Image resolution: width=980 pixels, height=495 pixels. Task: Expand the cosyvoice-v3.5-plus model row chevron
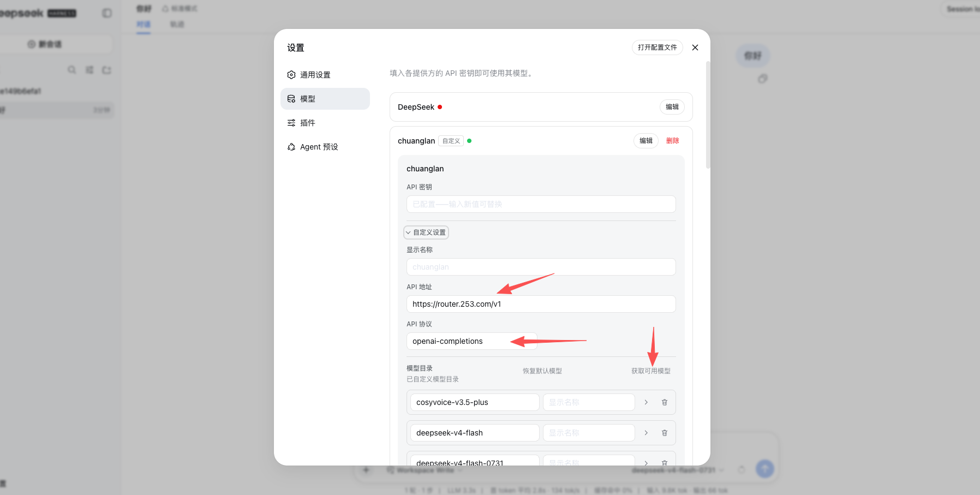pos(646,402)
